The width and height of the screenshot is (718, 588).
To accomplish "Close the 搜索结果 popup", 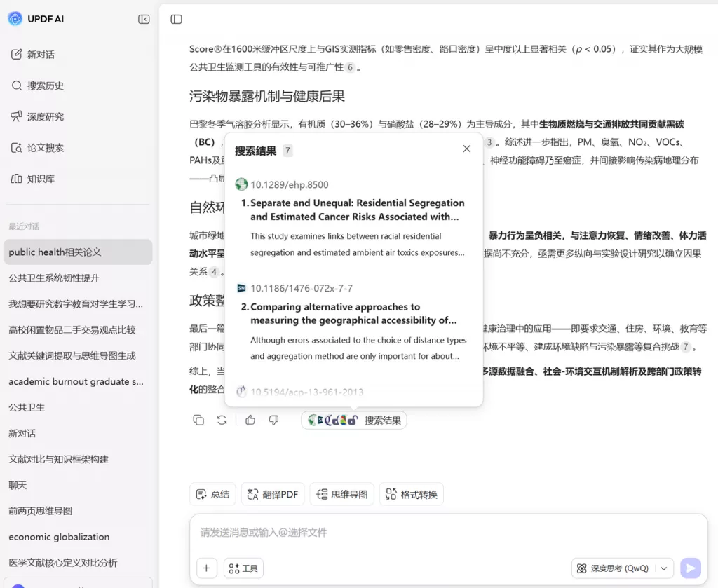I will pos(466,149).
